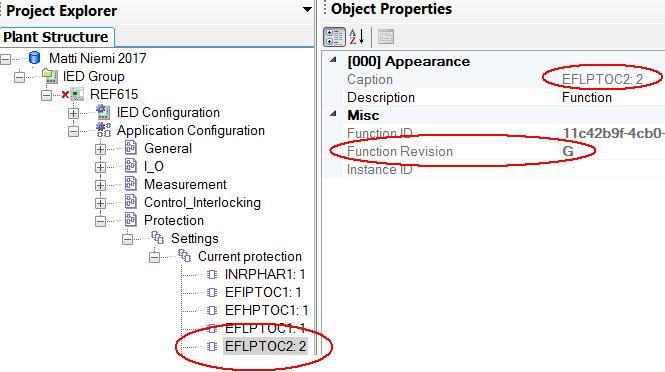
Task: Click the Function Revision property row
Action: point(493,151)
